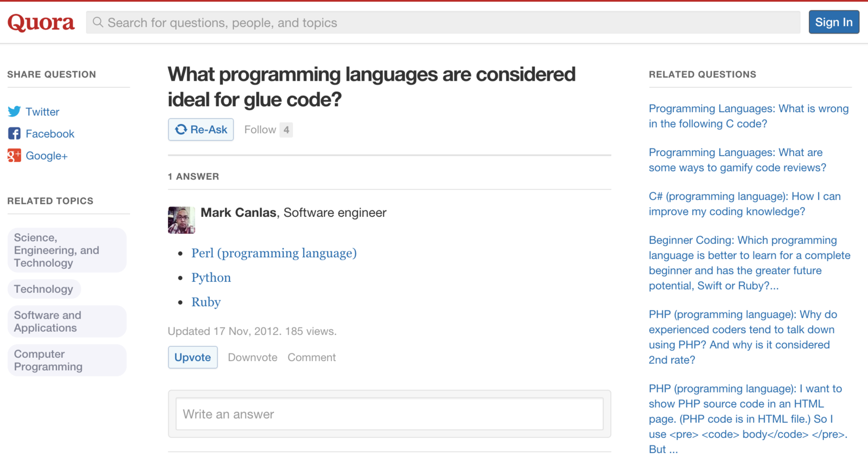Downvote Mark Canlas's answer
868x464 pixels.
tap(252, 357)
